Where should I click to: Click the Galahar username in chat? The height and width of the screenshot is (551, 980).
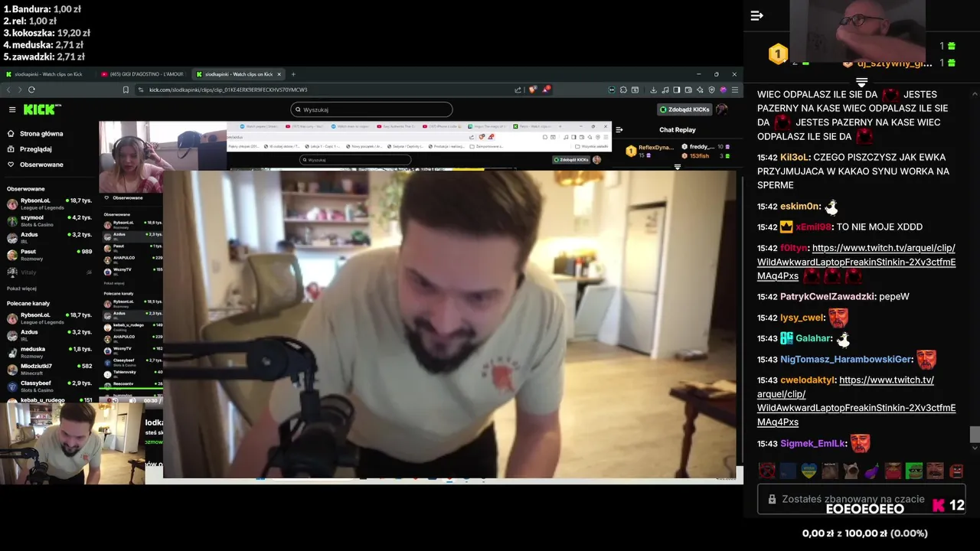(813, 338)
